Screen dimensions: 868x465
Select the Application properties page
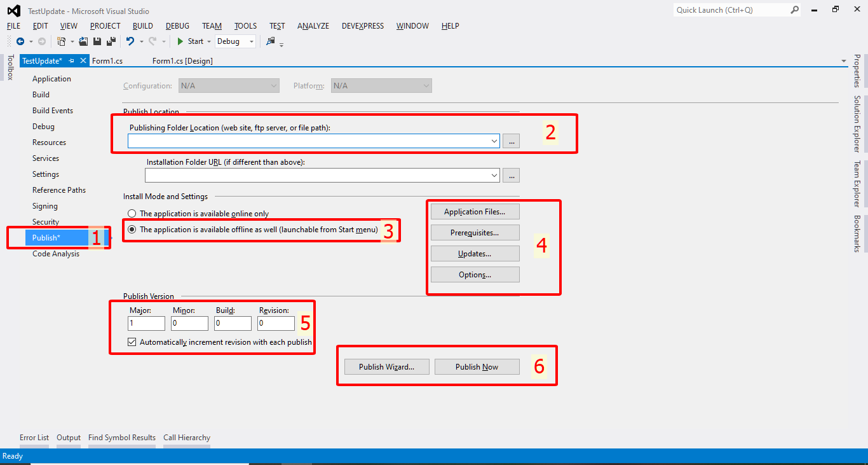pyautogui.click(x=51, y=79)
